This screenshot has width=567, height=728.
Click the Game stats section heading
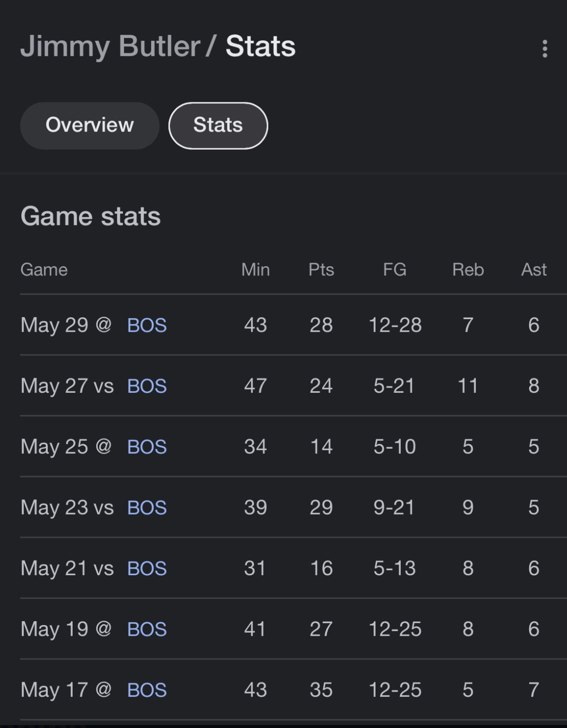(x=91, y=217)
